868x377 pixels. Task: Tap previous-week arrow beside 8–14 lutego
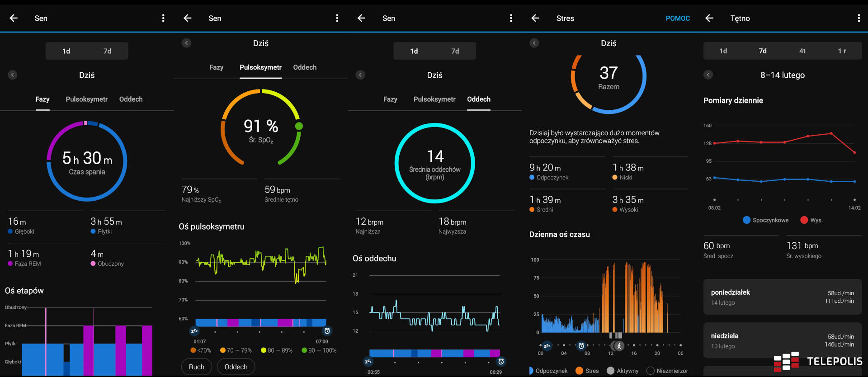708,75
